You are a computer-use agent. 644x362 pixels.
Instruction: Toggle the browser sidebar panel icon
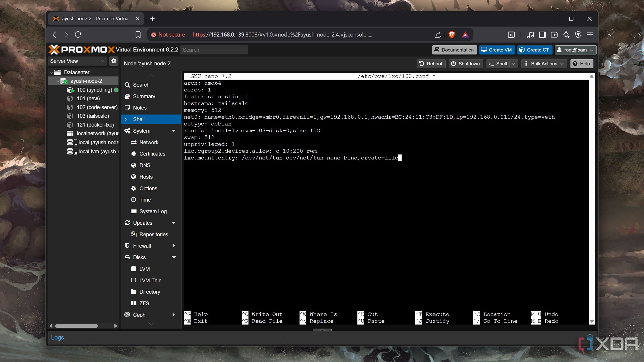pos(542,35)
